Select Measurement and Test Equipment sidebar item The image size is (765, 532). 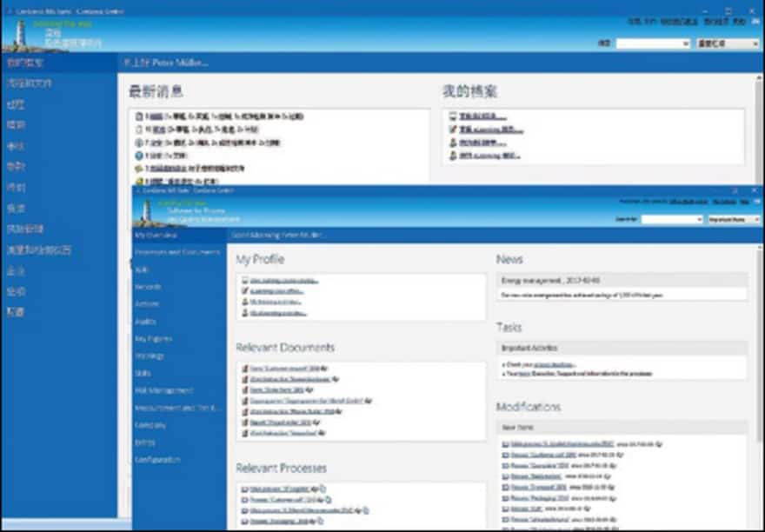(178, 408)
